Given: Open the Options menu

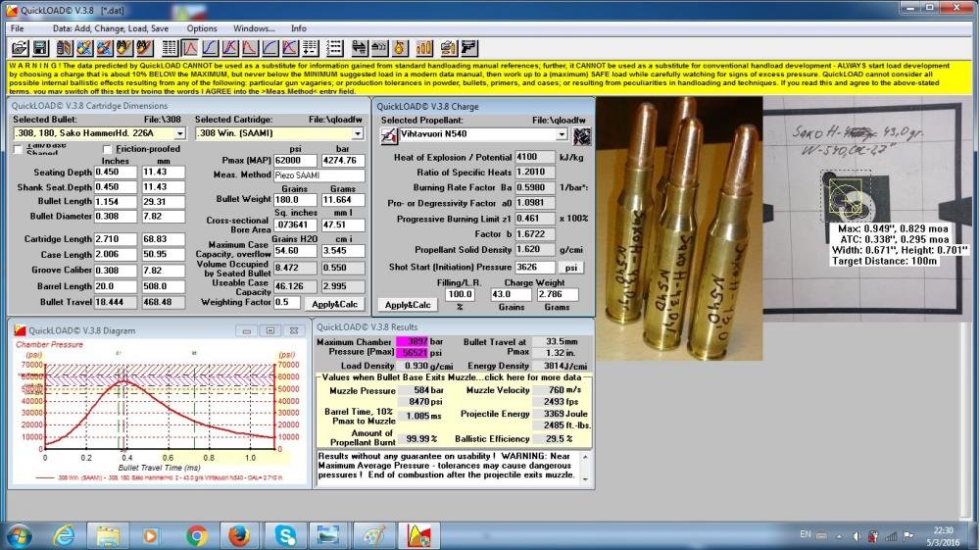Looking at the screenshot, I should 202,28.
